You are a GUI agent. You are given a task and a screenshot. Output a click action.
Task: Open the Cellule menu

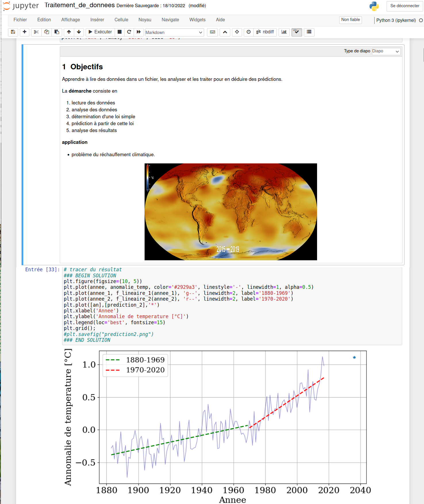(121, 20)
